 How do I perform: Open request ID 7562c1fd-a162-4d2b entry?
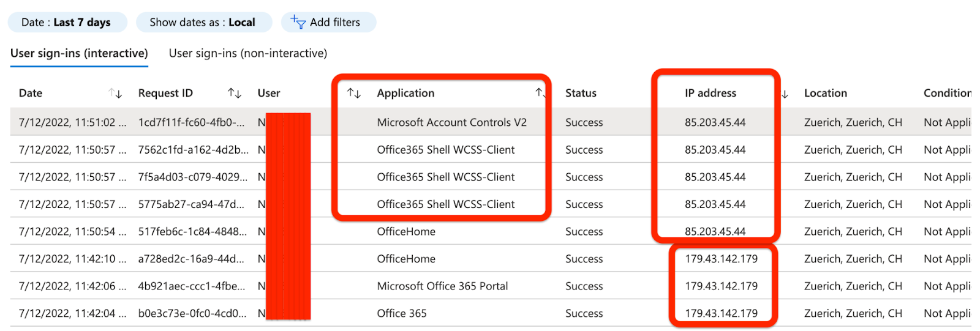194,150
